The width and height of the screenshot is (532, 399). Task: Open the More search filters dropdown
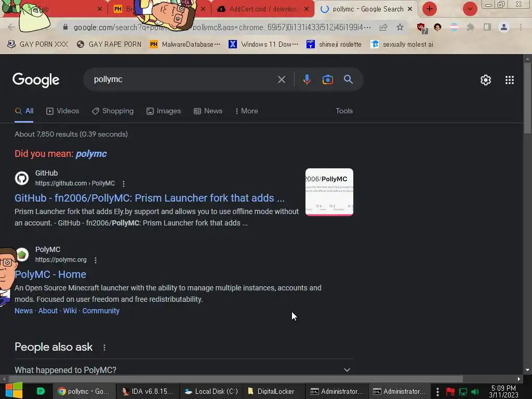coord(247,111)
